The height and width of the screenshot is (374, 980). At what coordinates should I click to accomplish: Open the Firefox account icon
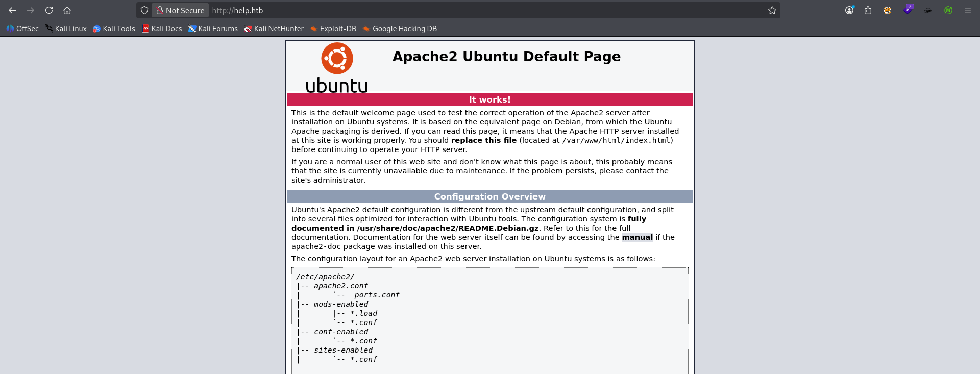[x=849, y=10]
